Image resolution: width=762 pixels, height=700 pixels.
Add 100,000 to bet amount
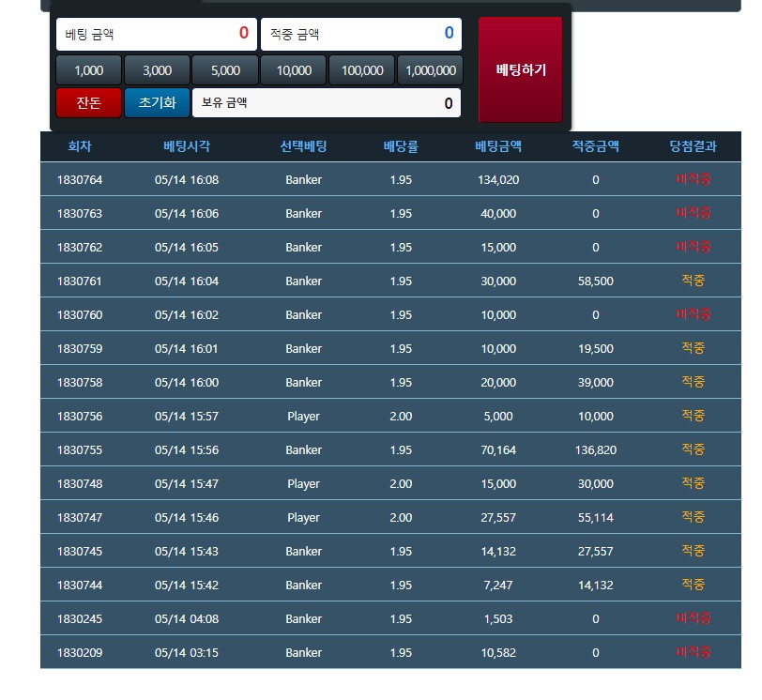click(x=362, y=70)
